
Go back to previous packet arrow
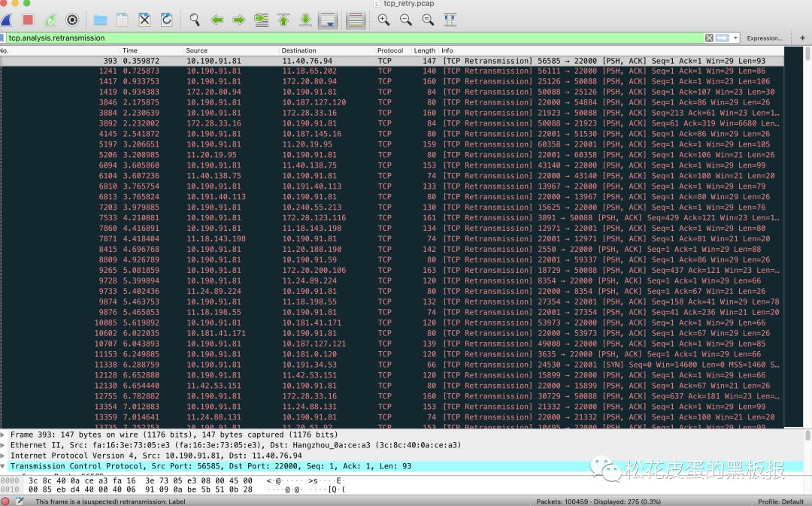217,20
